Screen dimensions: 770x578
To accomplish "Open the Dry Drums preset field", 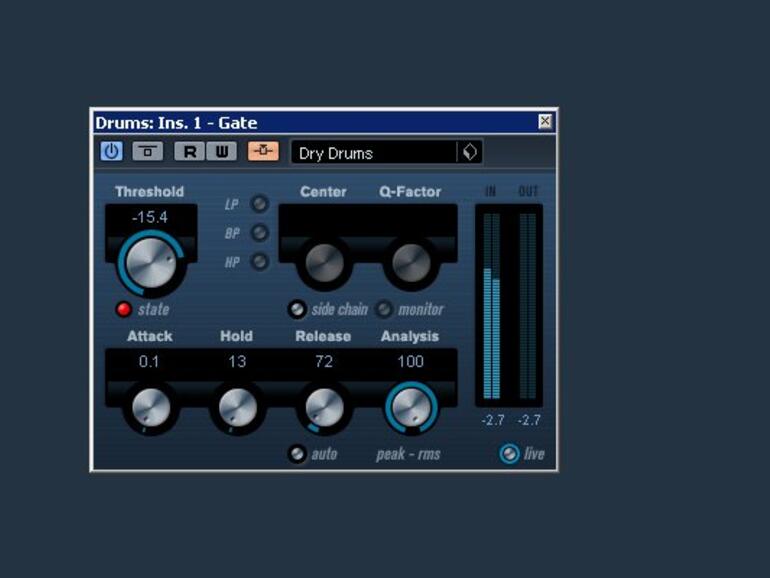I will [x=374, y=153].
